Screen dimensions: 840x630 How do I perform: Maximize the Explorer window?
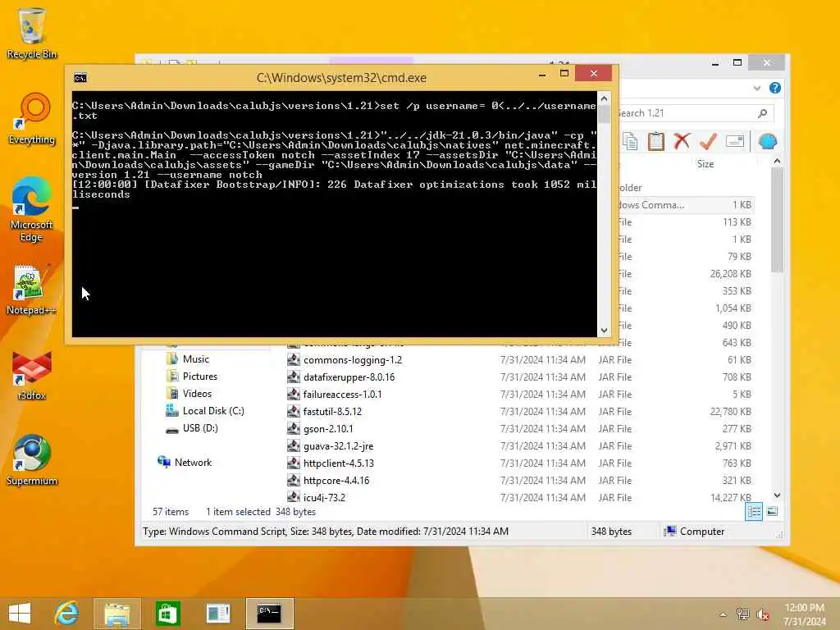(x=737, y=62)
